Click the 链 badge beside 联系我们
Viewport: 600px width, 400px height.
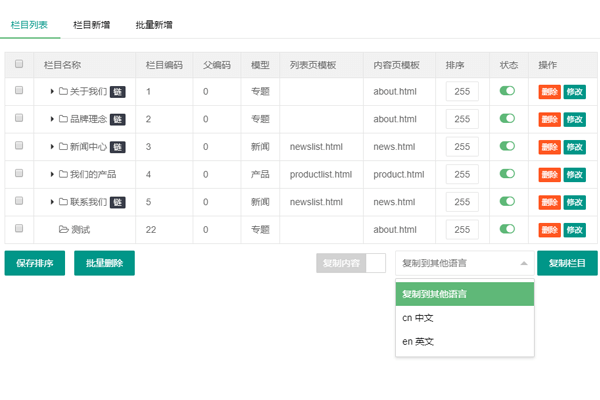point(117,202)
